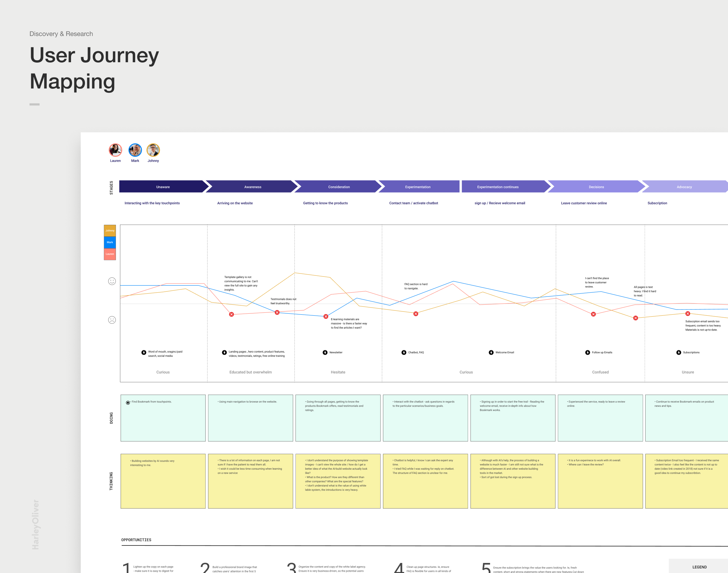The image size is (728, 573).
Task: Expand the Experimentation continues stage arrow
Action: click(497, 187)
